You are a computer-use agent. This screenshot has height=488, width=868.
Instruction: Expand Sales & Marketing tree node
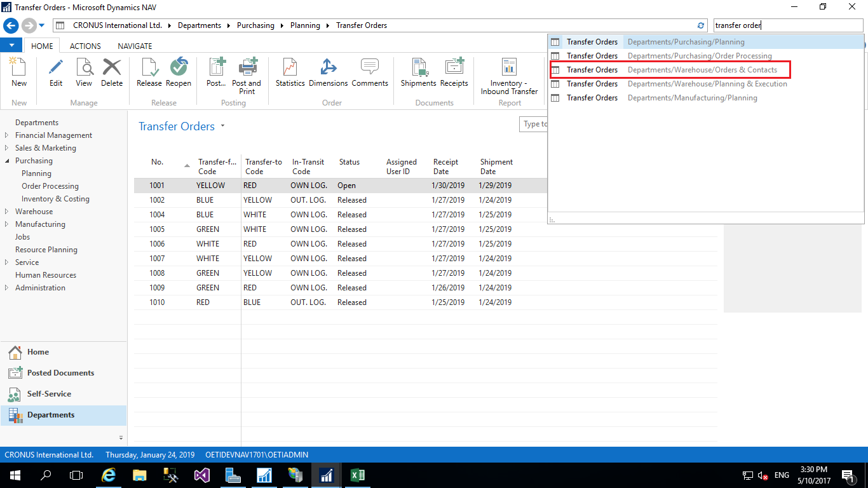click(x=6, y=148)
